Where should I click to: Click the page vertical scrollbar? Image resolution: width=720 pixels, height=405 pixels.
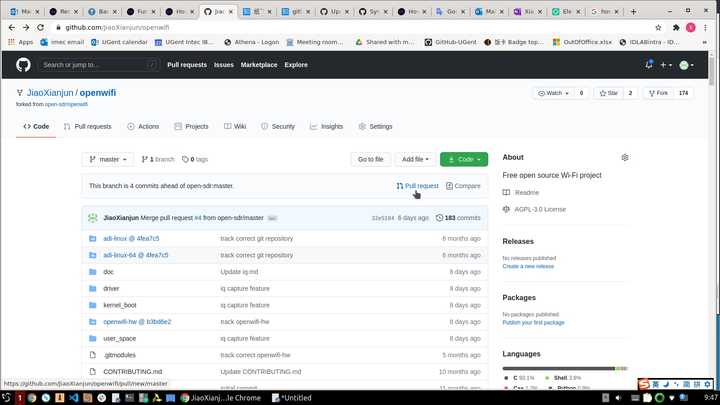712,69
